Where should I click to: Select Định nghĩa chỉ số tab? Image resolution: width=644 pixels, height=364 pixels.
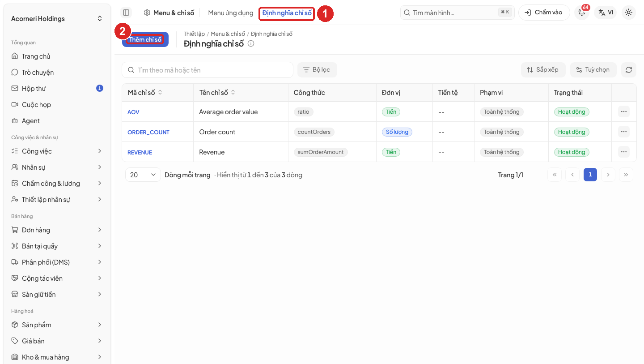[287, 13]
